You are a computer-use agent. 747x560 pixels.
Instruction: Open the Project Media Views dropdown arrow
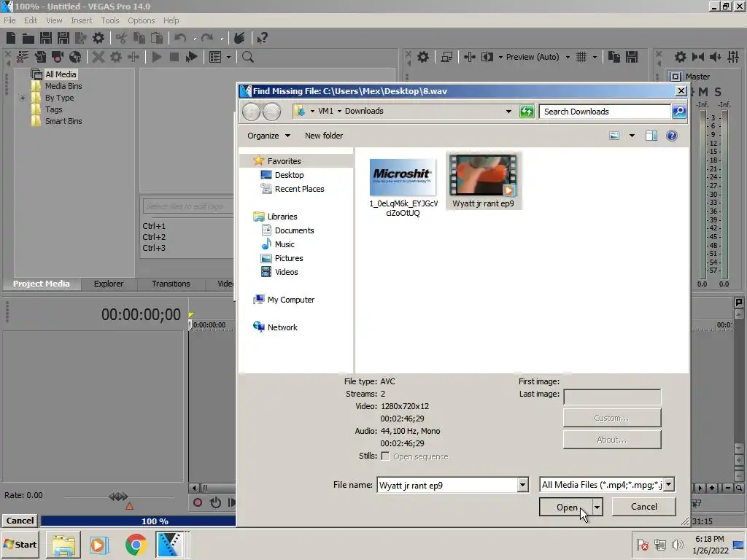tap(228, 57)
